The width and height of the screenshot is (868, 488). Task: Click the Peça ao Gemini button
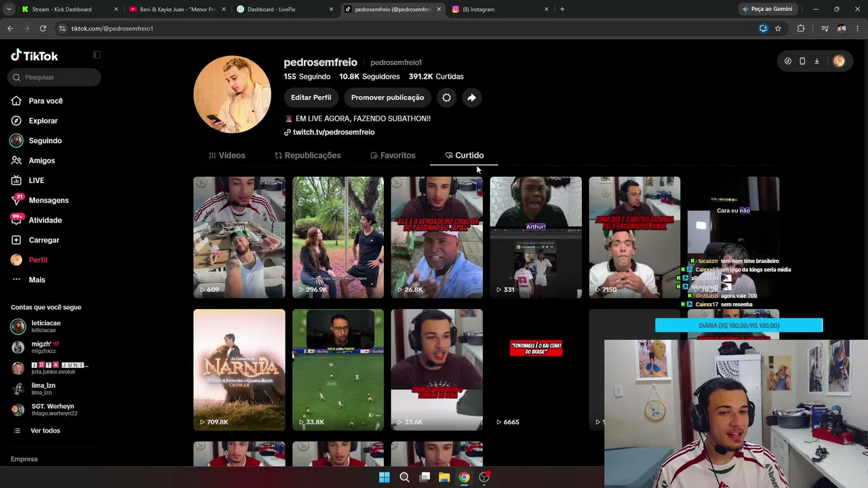(x=767, y=9)
